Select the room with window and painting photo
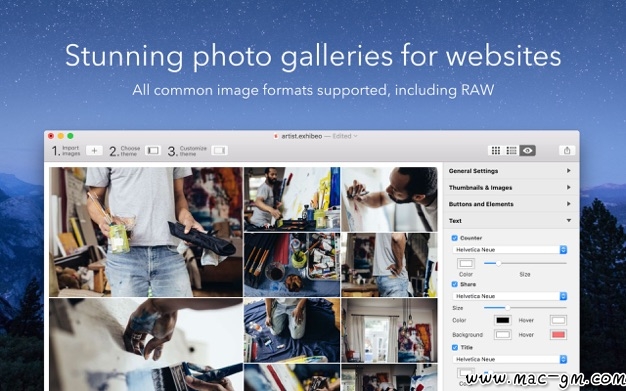Screen dimensions: 626x391 [x=389, y=330]
